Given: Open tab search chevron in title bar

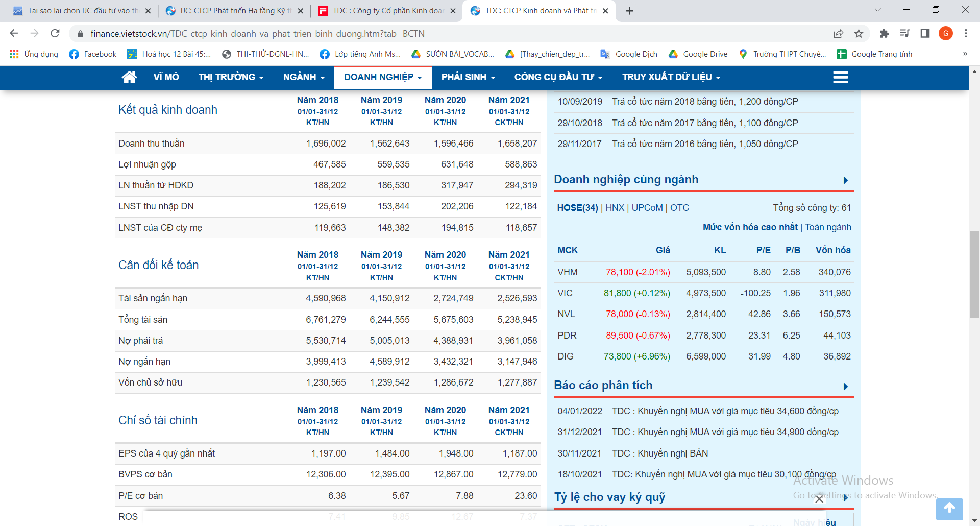Looking at the screenshot, I should tap(877, 10).
